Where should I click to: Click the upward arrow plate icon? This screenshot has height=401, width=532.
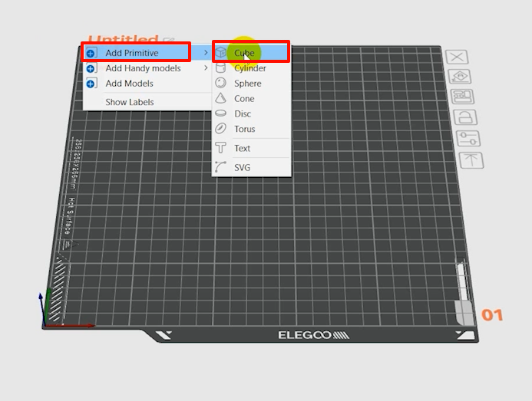click(x=471, y=160)
